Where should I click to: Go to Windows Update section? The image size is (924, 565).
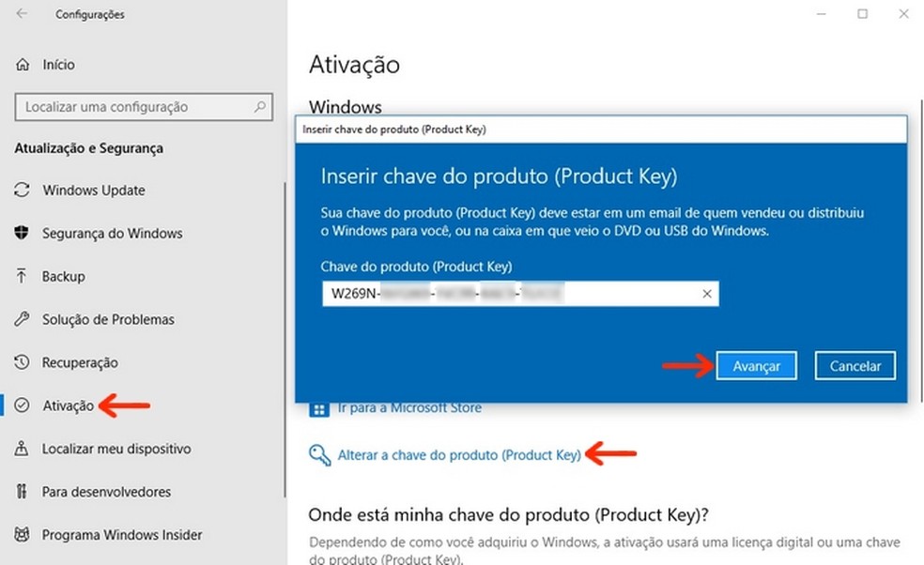[93, 191]
